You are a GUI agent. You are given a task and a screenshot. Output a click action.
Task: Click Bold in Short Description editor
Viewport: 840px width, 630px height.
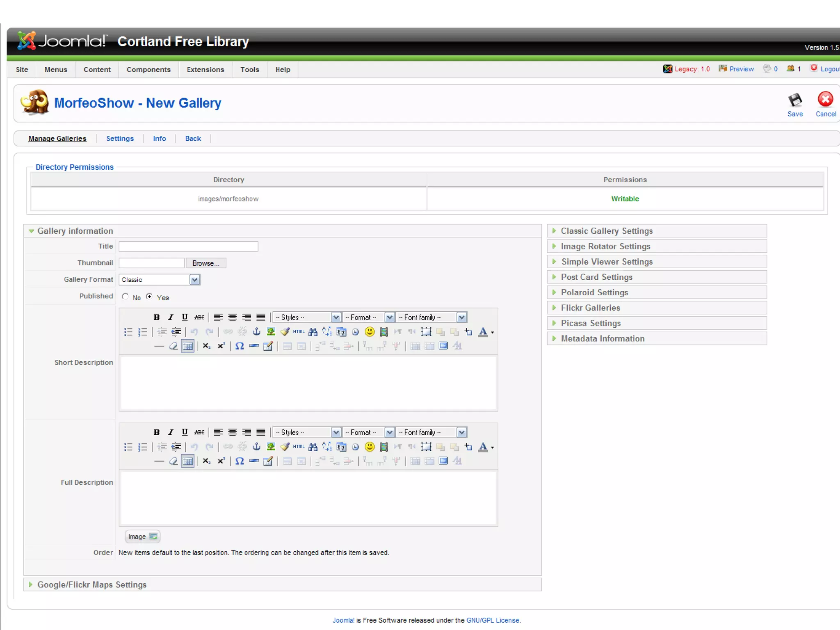[156, 317]
